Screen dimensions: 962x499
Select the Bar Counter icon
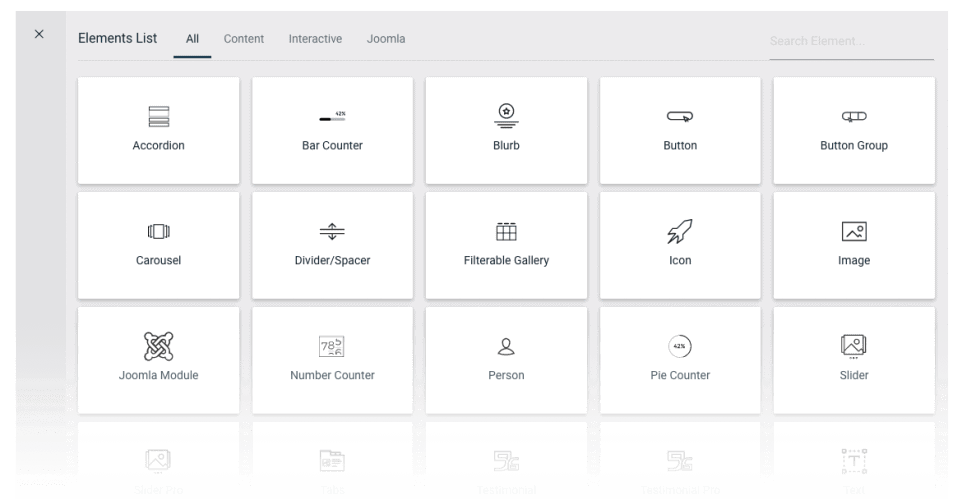point(332,116)
